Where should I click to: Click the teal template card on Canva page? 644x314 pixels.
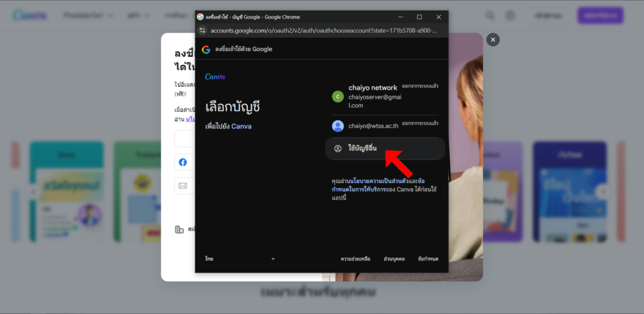67,191
